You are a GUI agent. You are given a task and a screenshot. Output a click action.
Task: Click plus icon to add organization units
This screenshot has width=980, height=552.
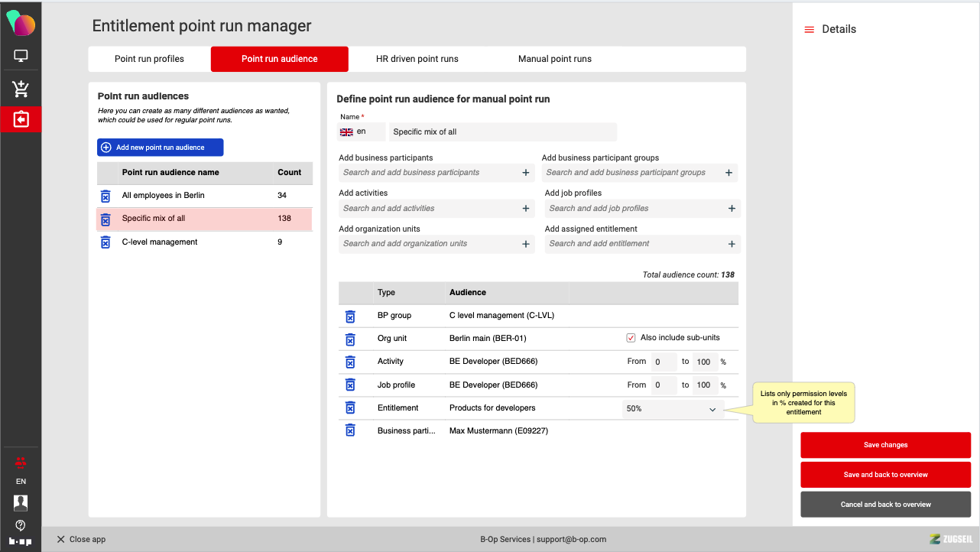pyautogui.click(x=526, y=244)
